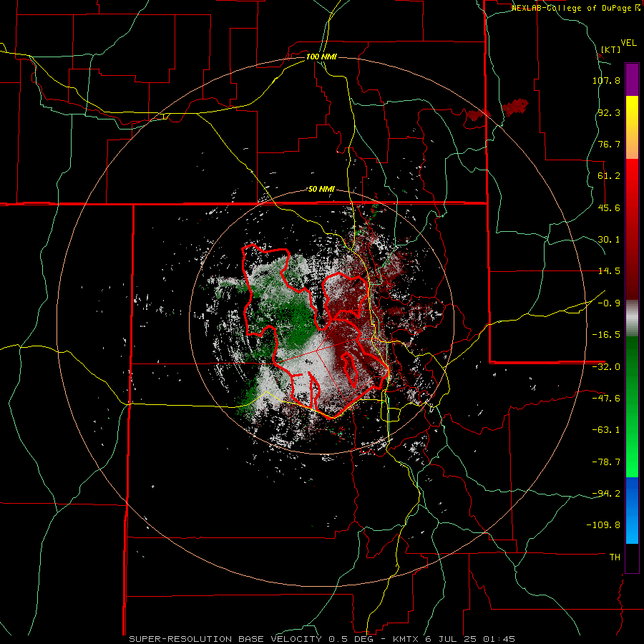Select the -109.8 velocity scale value

(604, 525)
